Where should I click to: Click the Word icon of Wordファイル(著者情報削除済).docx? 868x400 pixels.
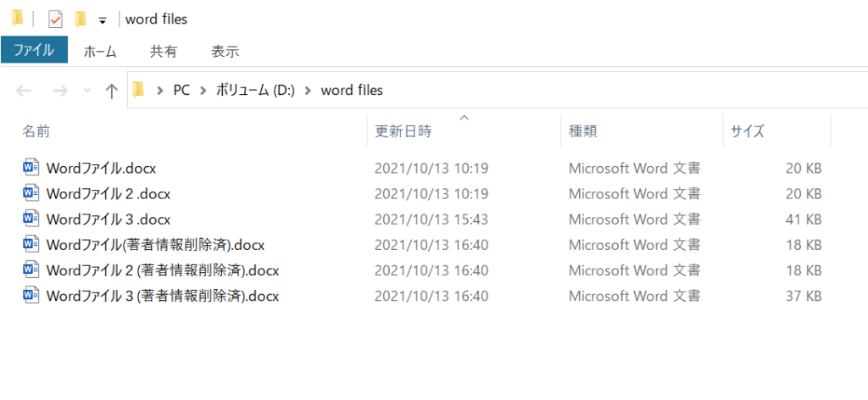click(31, 245)
